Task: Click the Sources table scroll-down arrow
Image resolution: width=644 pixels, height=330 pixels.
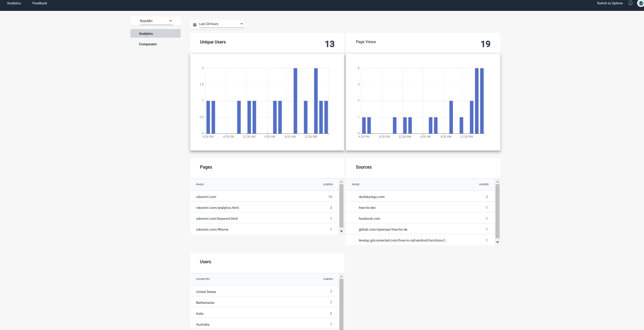Action: point(497,242)
